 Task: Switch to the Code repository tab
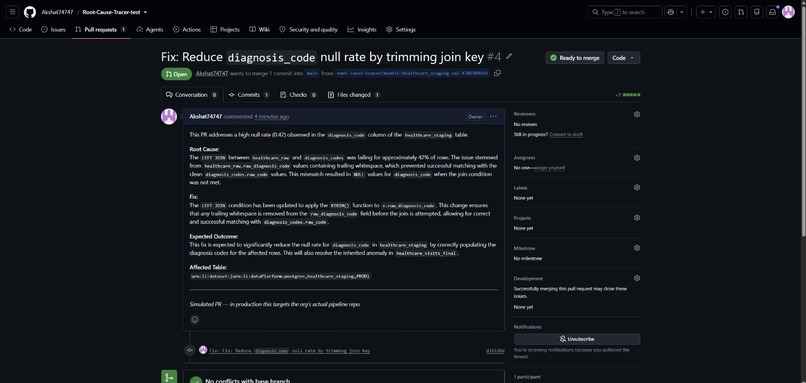pyautogui.click(x=21, y=29)
